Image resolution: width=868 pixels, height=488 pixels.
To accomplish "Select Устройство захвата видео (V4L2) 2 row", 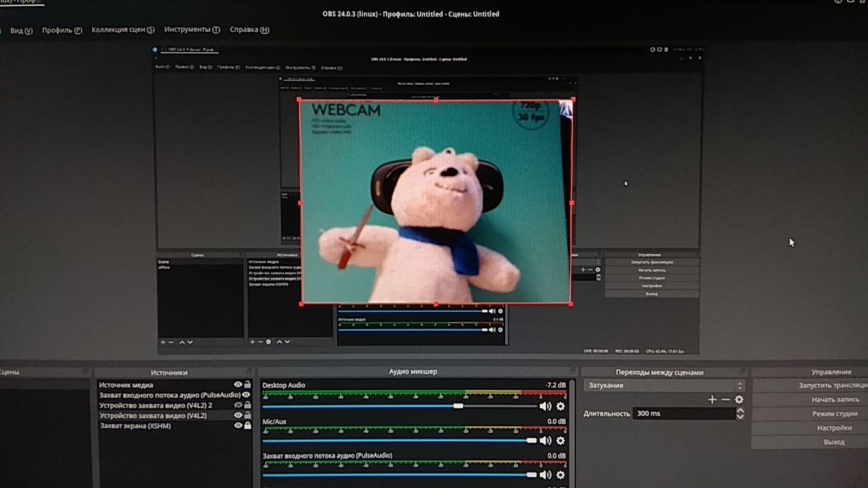I will pyautogui.click(x=156, y=405).
